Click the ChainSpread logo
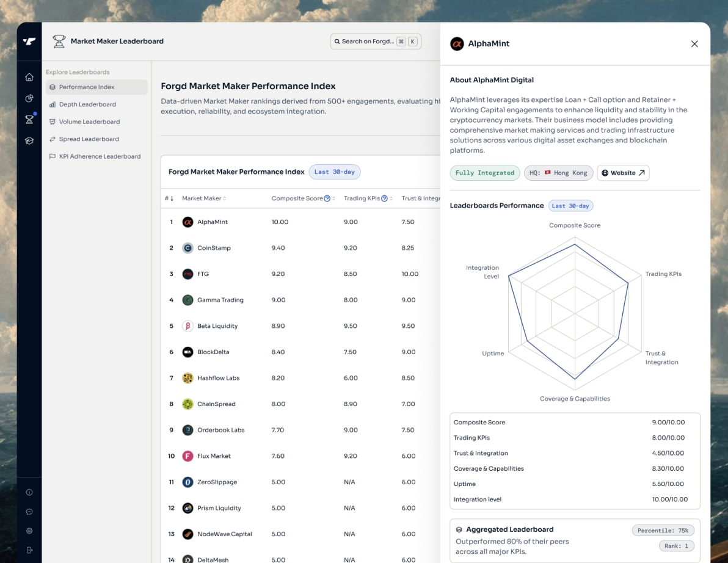The height and width of the screenshot is (563, 728). pos(187,404)
